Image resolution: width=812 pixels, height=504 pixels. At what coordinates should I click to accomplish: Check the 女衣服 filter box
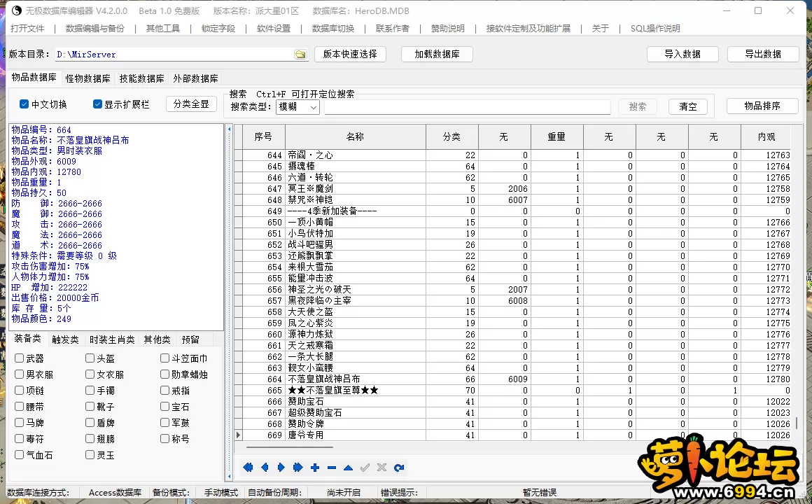(x=90, y=374)
